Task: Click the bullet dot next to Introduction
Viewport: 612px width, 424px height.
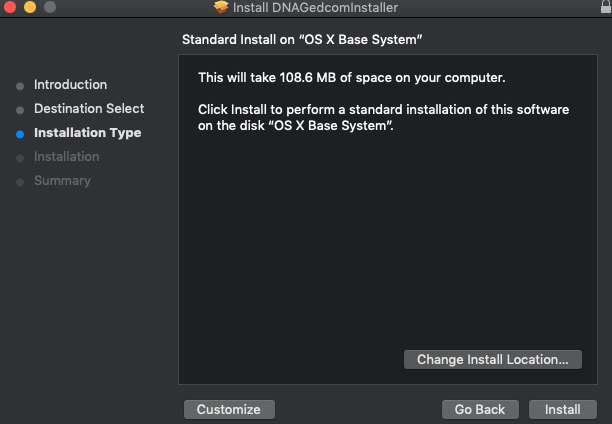Action: click(20, 85)
